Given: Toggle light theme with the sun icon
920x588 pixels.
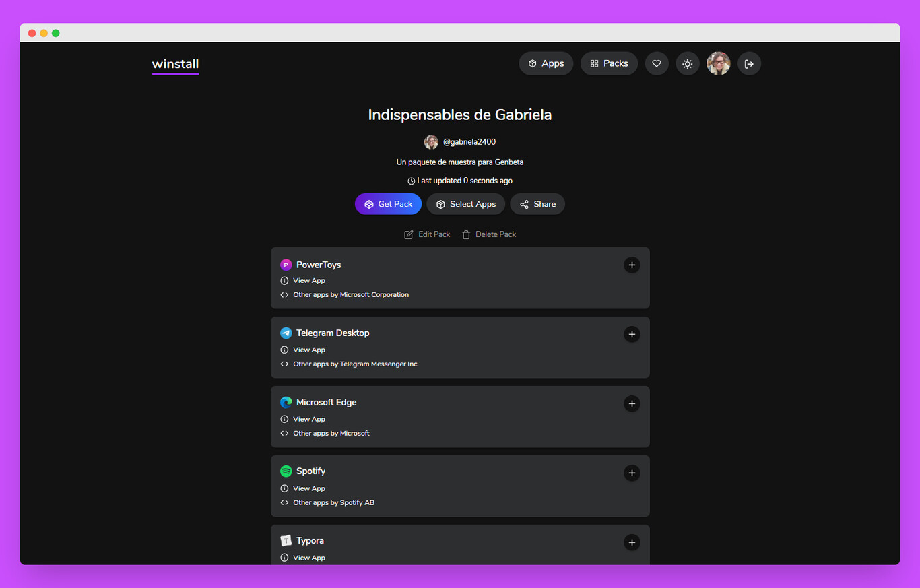Looking at the screenshot, I should [687, 63].
